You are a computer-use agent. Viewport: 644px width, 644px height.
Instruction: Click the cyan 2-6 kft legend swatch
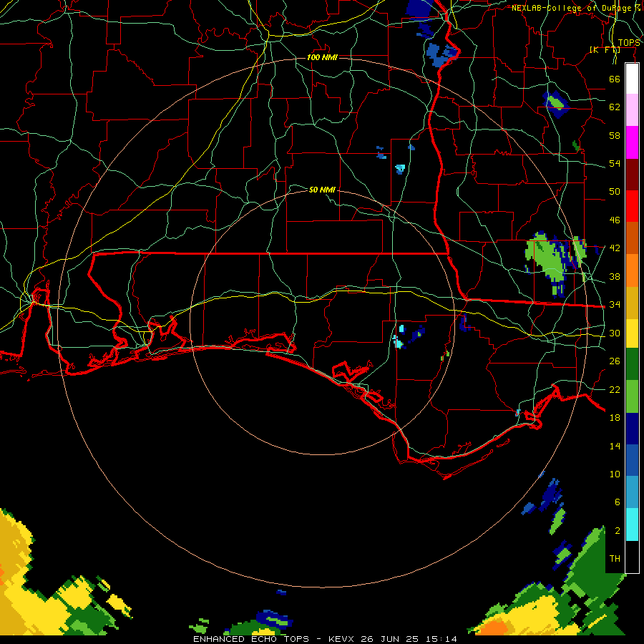pyautogui.click(x=632, y=525)
